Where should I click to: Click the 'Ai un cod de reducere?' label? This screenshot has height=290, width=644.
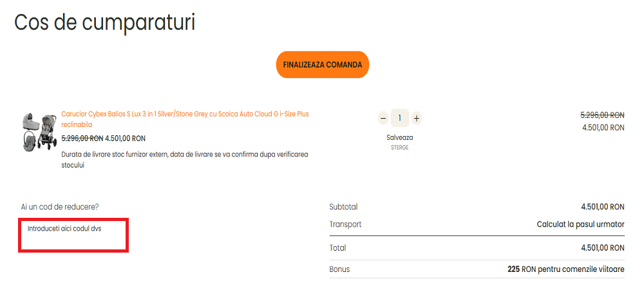pos(60,207)
